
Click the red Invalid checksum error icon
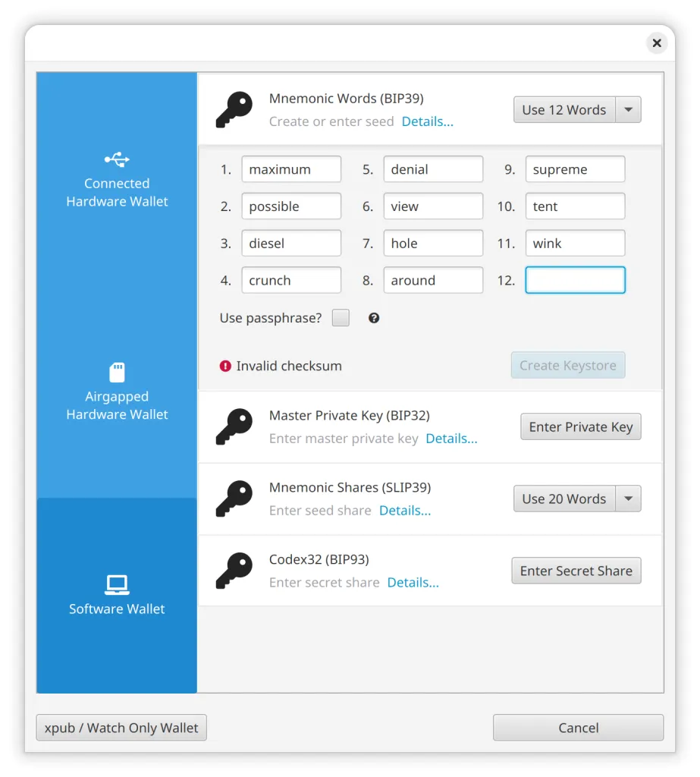tap(225, 366)
